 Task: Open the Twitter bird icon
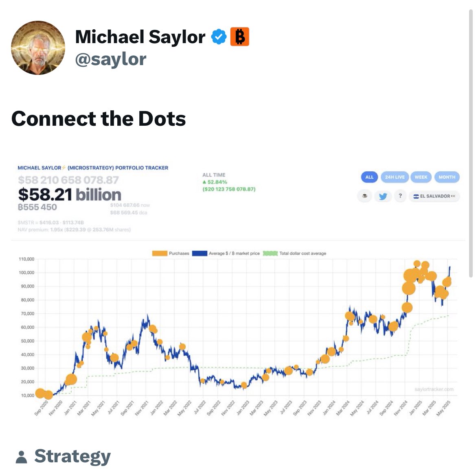tap(382, 196)
